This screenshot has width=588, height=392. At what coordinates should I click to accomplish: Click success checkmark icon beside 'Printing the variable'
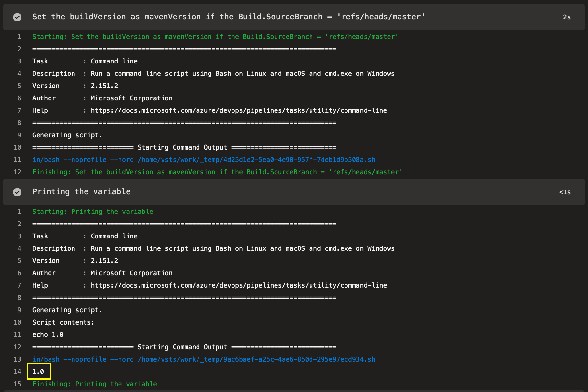tap(17, 192)
